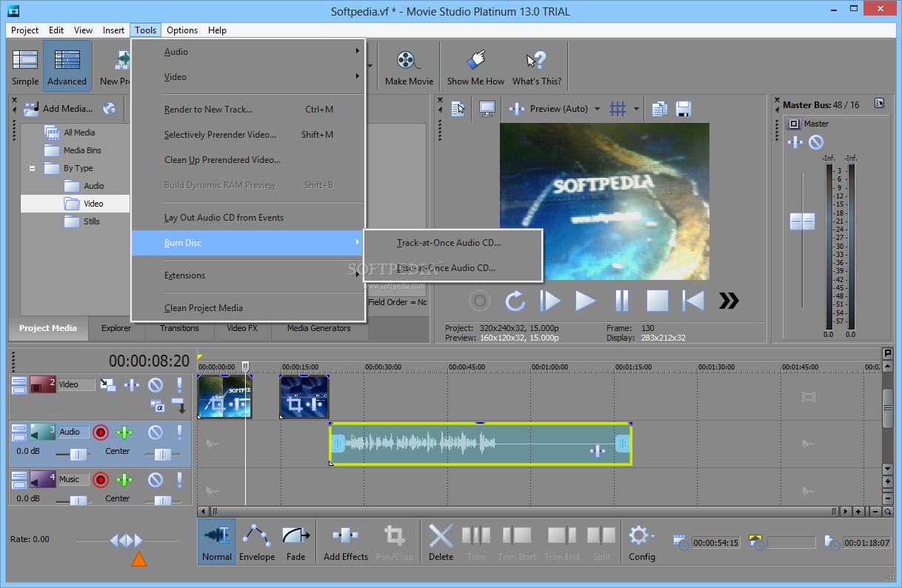Image resolution: width=902 pixels, height=588 pixels.
Task: Mute the Music track
Action: (x=155, y=480)
